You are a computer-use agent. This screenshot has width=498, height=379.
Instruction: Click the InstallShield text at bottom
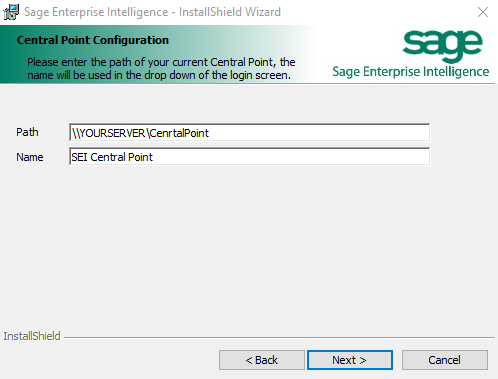pyautogui.click(x=32, y=336)
